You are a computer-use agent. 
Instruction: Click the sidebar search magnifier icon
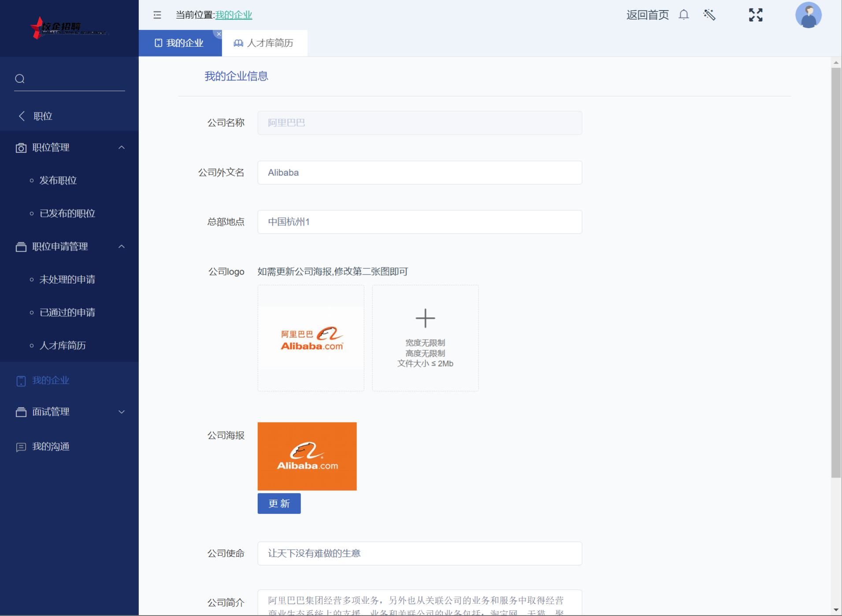(x=20, y=79)
